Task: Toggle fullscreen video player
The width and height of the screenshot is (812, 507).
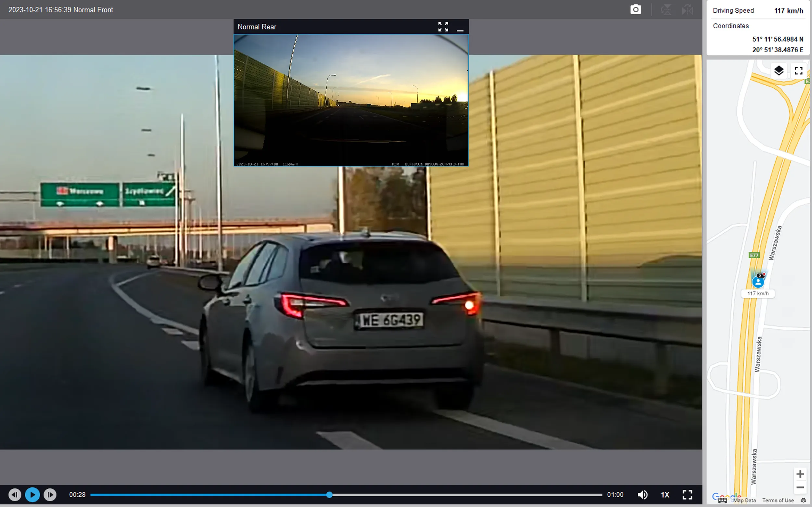Action: 687,495
